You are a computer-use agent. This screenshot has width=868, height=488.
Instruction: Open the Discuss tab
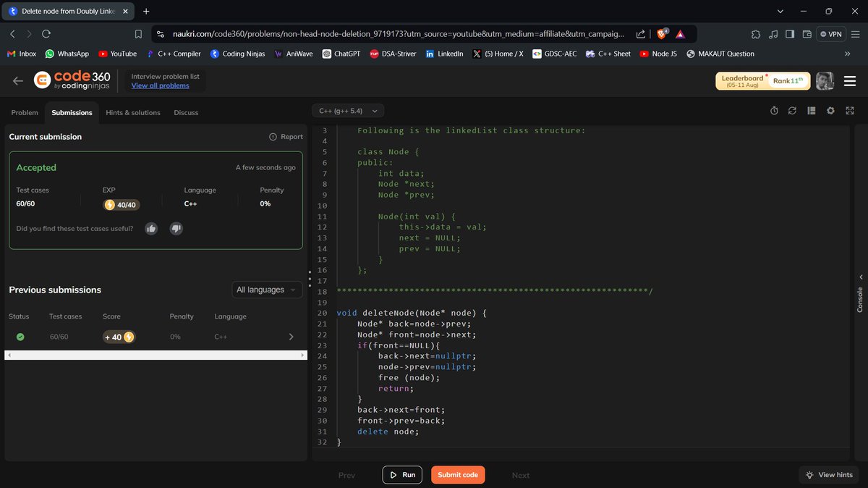[186, 112]
